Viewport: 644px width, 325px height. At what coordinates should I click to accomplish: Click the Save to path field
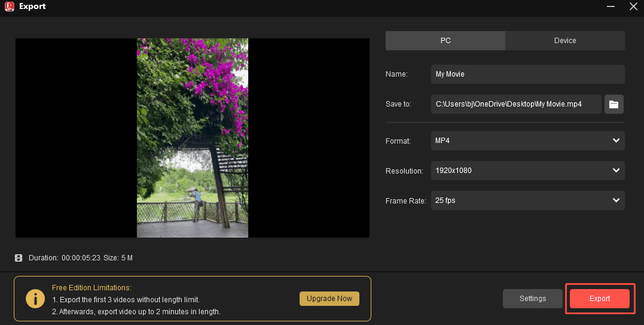tap(516, 104)
